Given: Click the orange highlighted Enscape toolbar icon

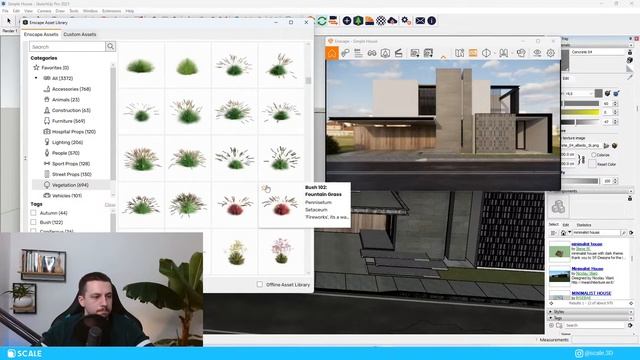Looking at the screenshot, I should coord(473,53).
